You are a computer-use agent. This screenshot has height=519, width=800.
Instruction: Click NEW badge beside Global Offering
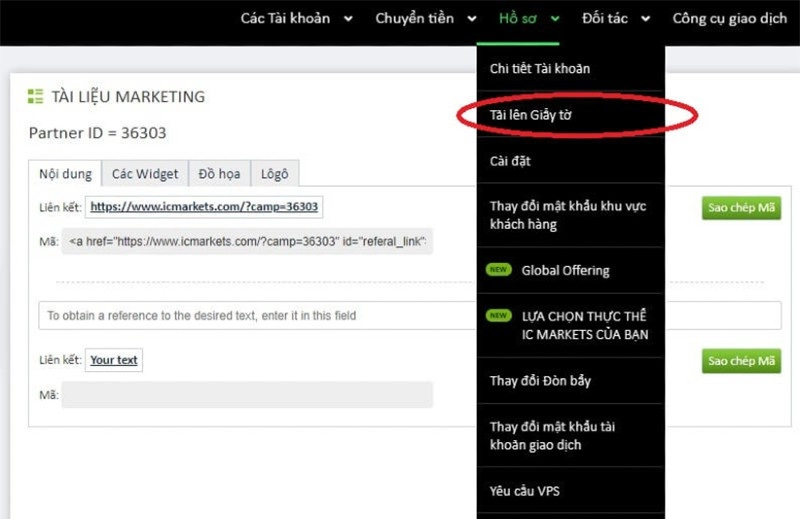point(498,269)
